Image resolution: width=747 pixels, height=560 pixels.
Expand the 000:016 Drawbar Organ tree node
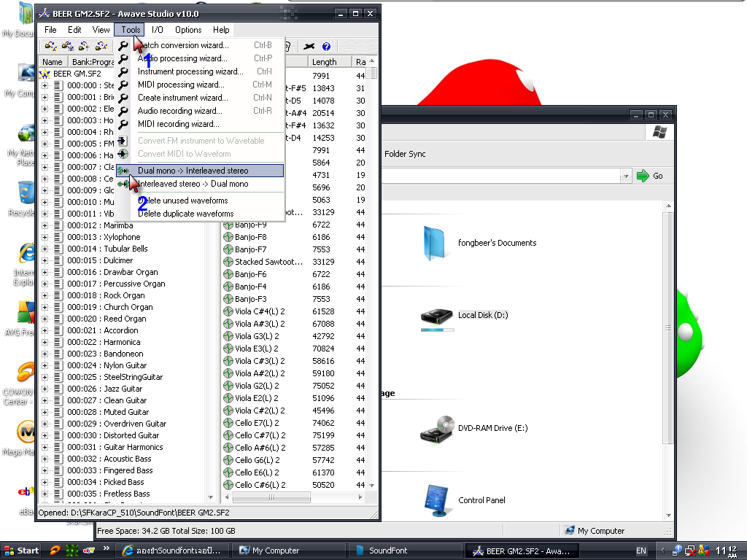click(x=44, y=273)
